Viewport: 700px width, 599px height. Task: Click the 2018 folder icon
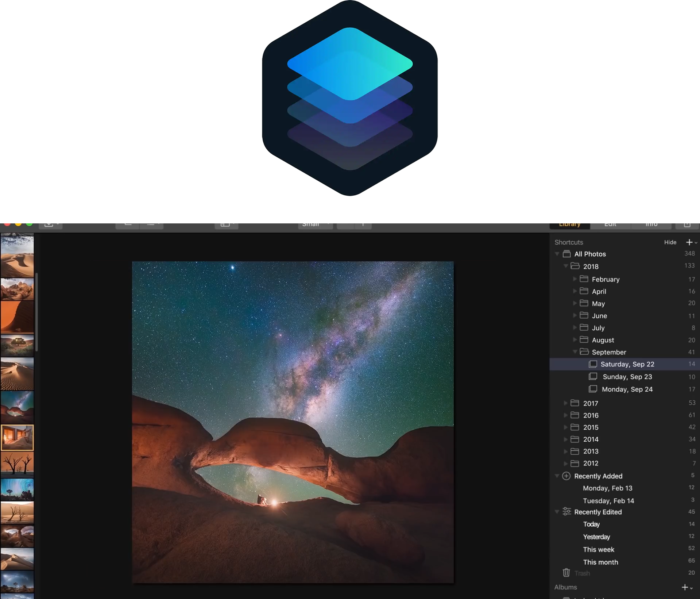coord(575,266)
